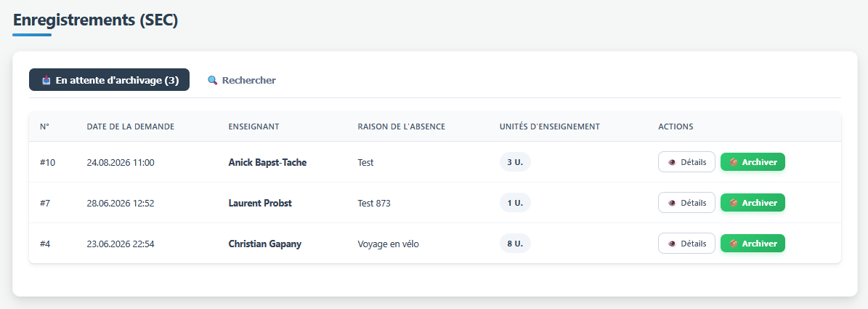This screenshot has width=868, height=309.
Task: Click the eye icon in row #10 Détails button
Action: 672,162
